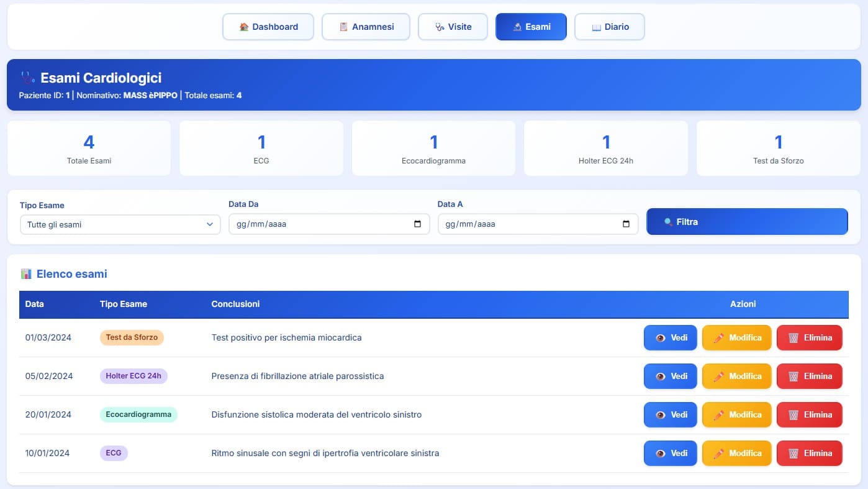Click pencil icon on Holter ECG 24h row
The image size is (868, 489).
point(719,377)
